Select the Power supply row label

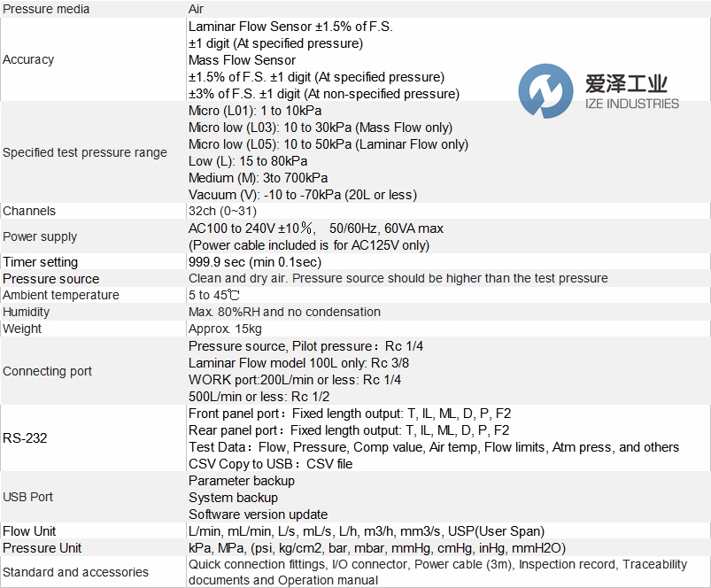(x=40, y=236)
